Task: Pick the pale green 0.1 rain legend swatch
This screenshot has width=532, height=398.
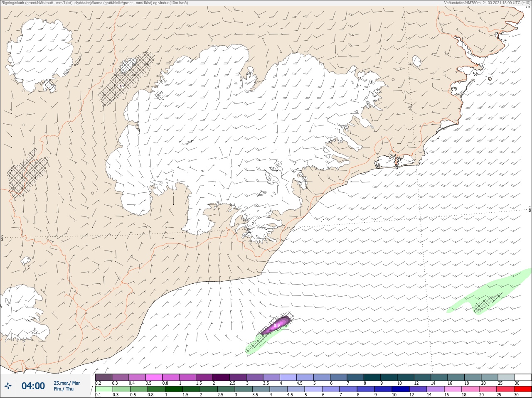Action: 103,389
